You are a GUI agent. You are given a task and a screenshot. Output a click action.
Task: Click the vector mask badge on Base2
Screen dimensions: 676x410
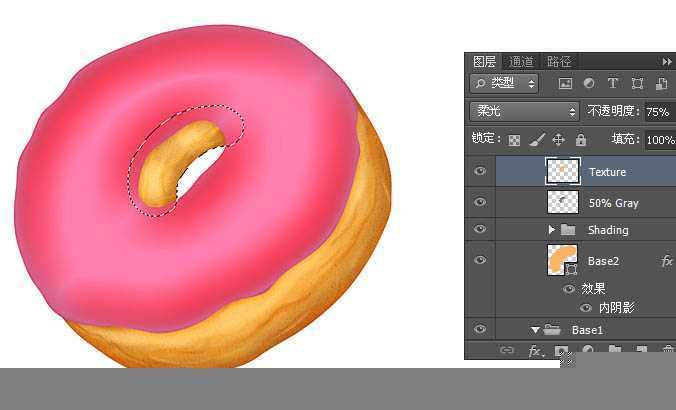[571, 269]
